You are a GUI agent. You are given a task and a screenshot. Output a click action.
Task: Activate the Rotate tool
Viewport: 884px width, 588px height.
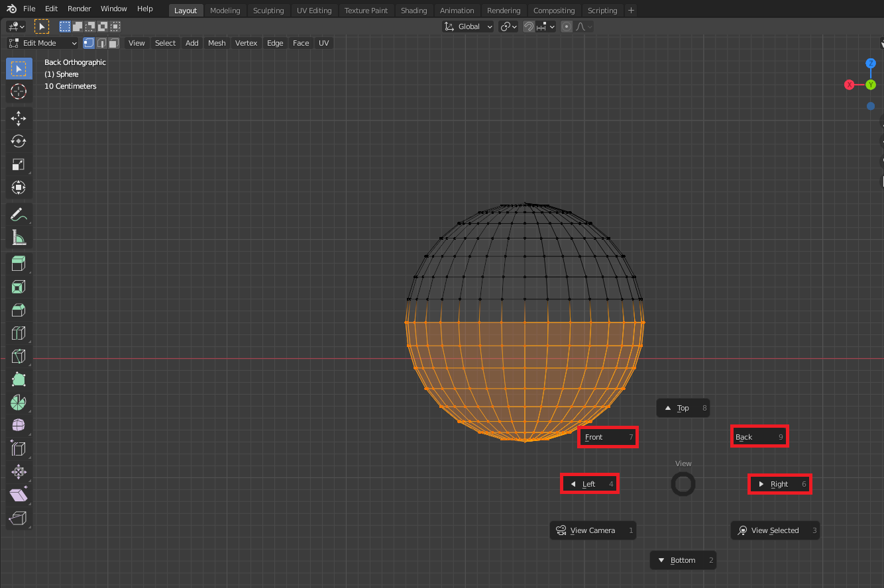[x=19, y=141]
